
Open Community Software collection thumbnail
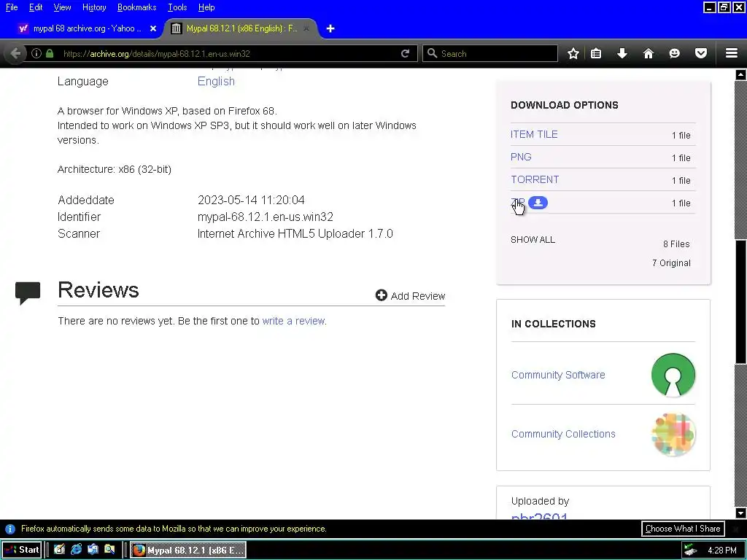[x=673, y=375]
